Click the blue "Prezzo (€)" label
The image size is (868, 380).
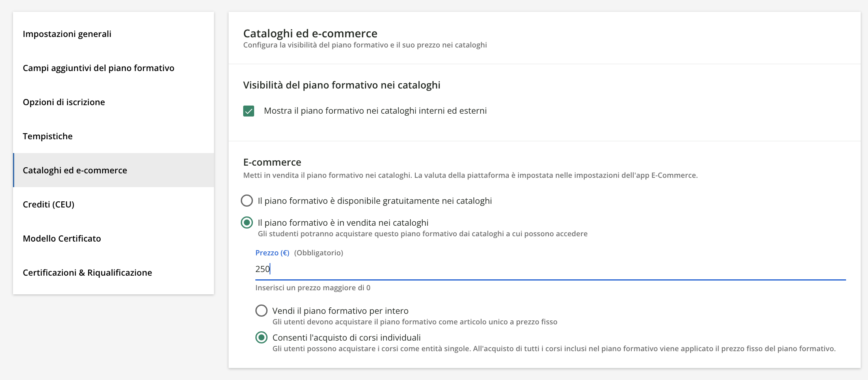[272, 252]
